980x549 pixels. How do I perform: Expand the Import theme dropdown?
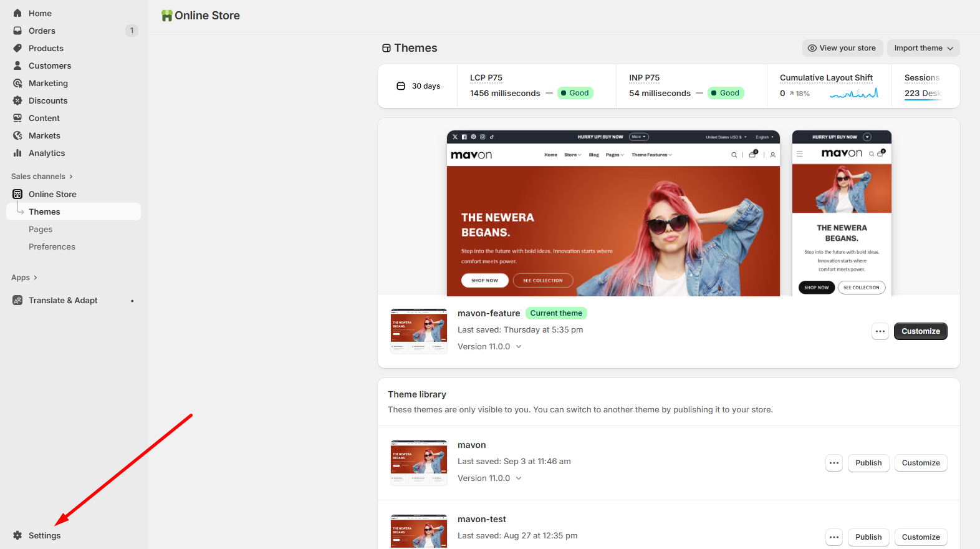(x=923, y=48)
